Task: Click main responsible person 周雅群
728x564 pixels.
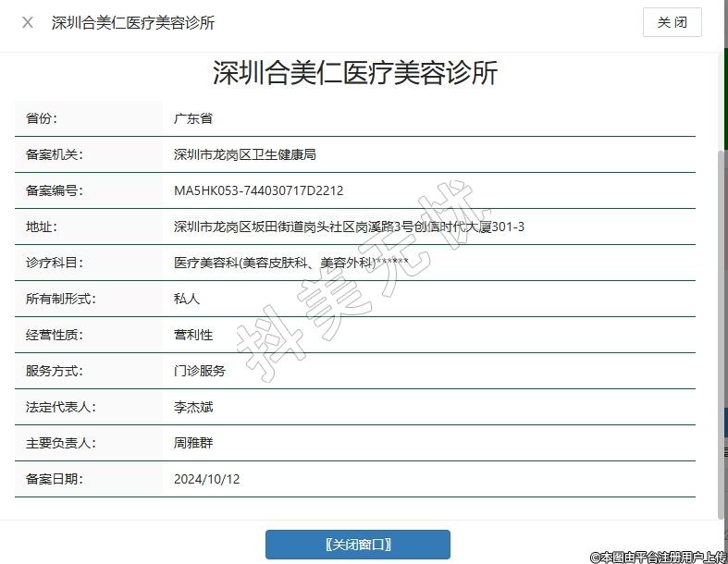Action: click(193, 443)
